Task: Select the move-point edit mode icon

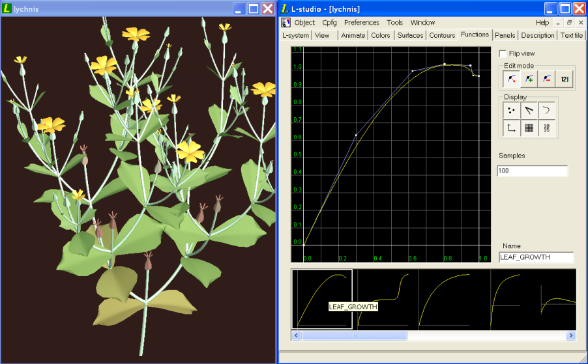Action: click(511, 79)
